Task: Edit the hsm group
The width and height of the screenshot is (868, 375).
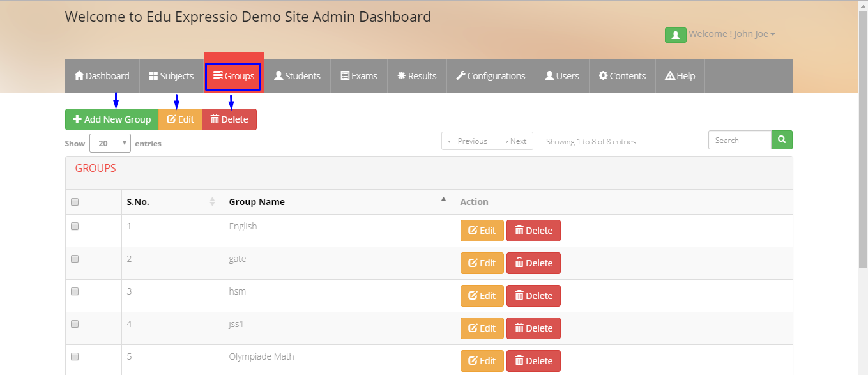Action: [482, 296]
